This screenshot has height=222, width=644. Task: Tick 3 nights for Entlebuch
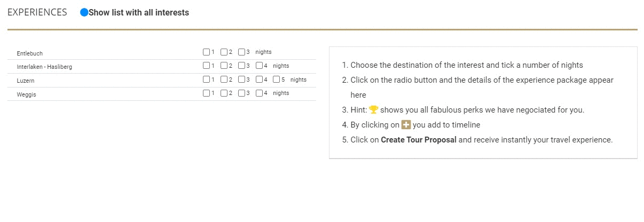tap(241, 52)
